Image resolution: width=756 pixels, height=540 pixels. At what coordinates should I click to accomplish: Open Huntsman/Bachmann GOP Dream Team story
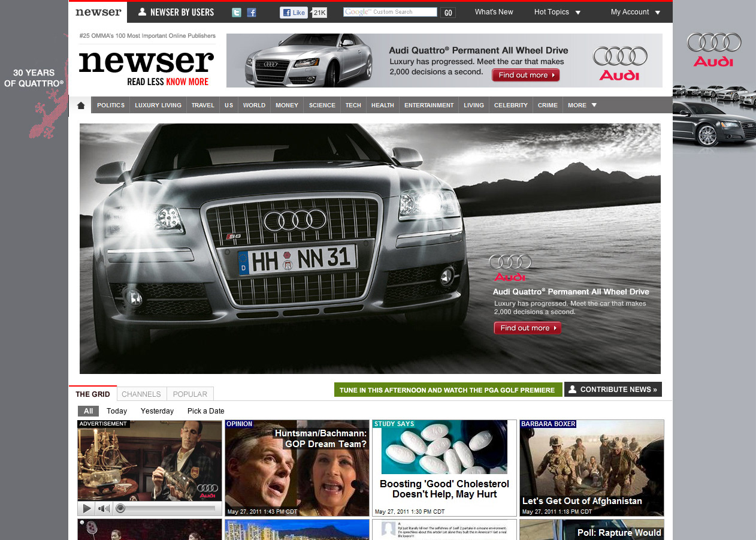[x=297, y=468]
